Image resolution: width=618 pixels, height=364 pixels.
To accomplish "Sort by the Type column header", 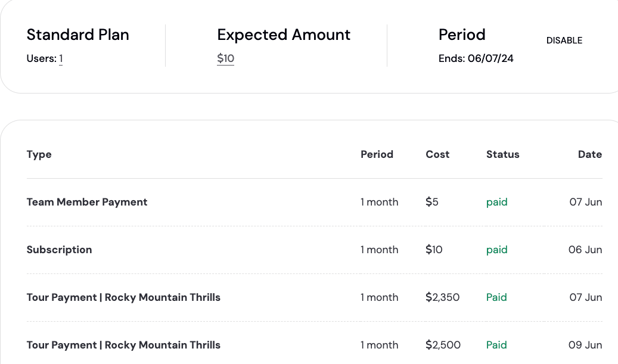I will point(39,154).
